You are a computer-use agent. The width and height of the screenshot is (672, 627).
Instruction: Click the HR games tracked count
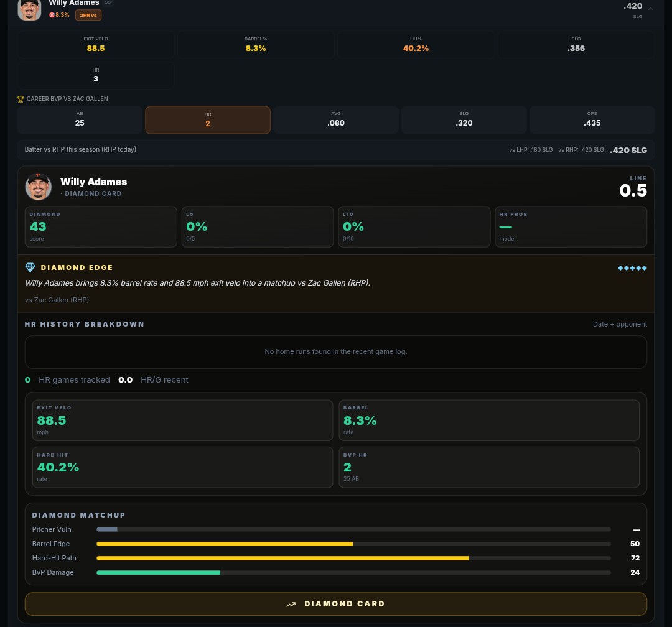(x=27, y=379)
